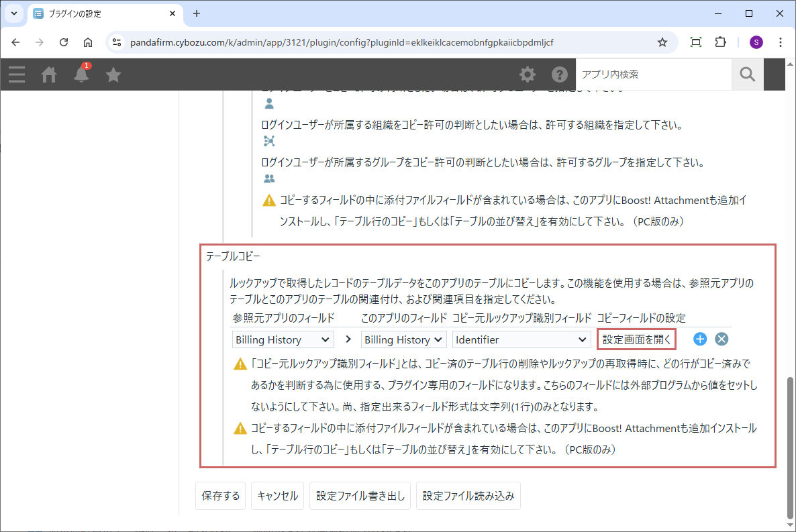
Task: Go to the kintone home portal icon
Action: (49, 74)
